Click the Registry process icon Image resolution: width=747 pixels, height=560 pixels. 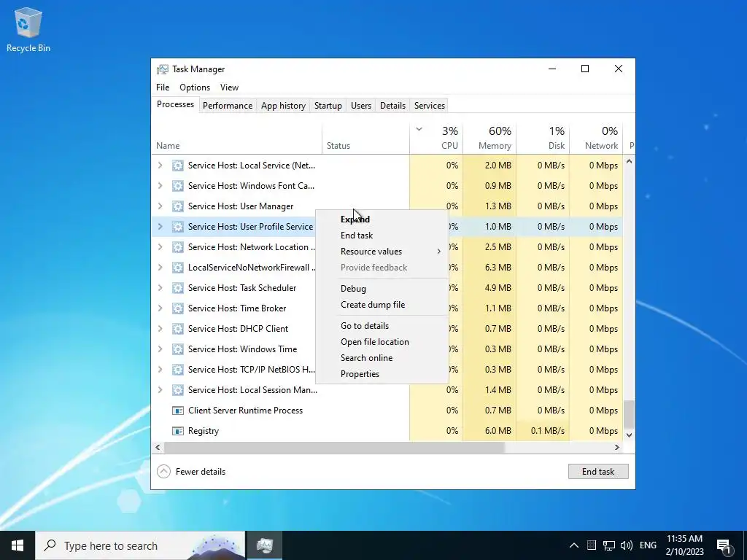(178, 431)
